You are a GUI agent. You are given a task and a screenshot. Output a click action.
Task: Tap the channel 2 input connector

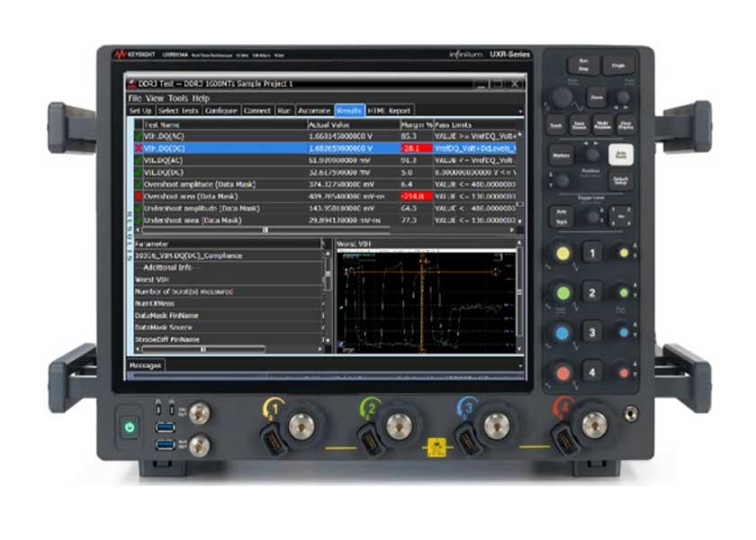[400, 426]
